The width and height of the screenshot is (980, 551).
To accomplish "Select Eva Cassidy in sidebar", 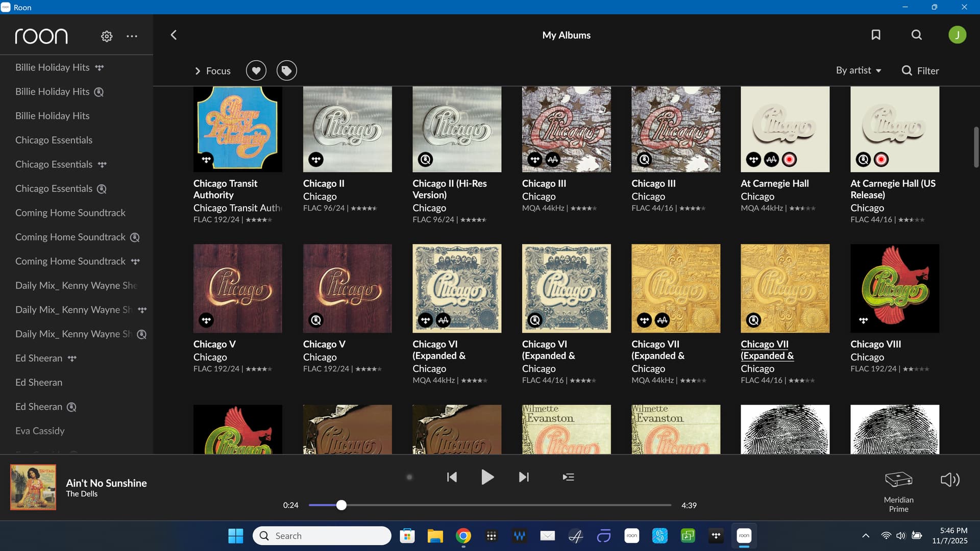I will [x=40, y=431].
